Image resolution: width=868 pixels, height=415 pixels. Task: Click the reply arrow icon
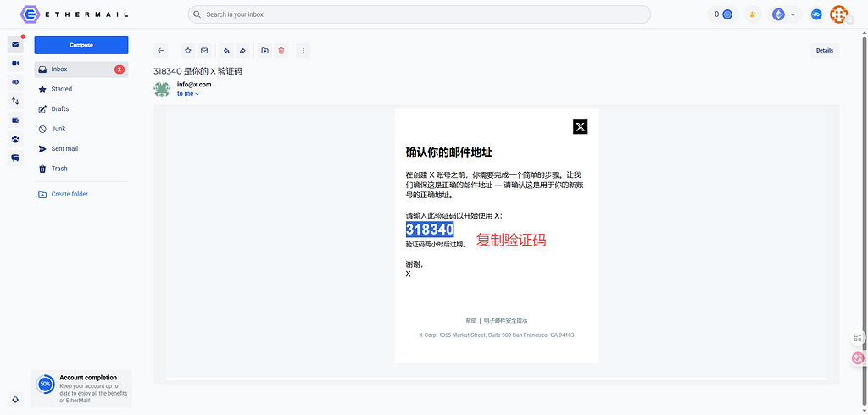tap(226, 51)
